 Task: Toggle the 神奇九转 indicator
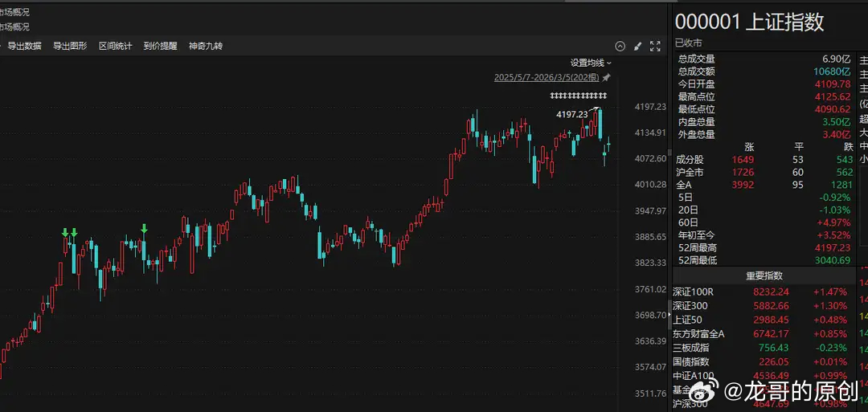coord(206,46)
